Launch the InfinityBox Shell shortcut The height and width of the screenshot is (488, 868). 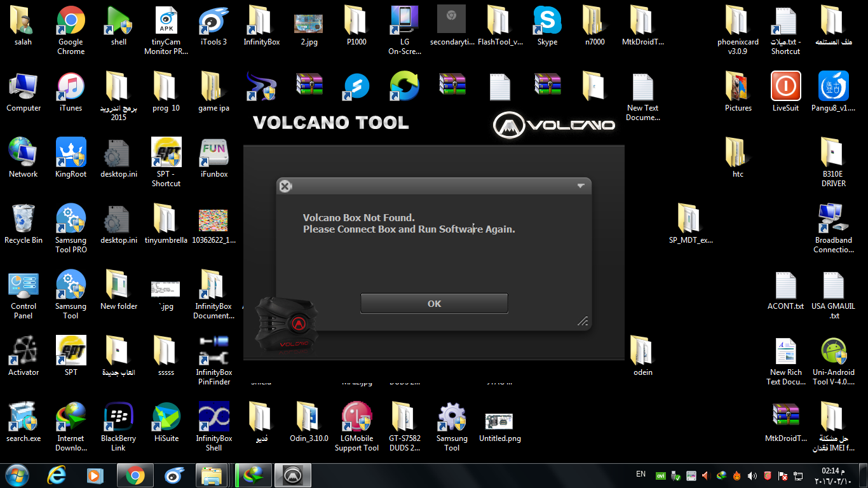click(x=214, y=426)
